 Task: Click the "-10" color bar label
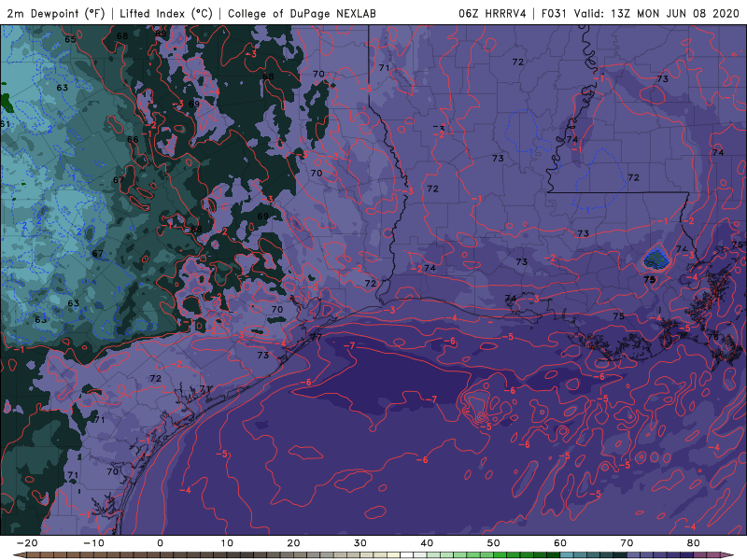93,543
